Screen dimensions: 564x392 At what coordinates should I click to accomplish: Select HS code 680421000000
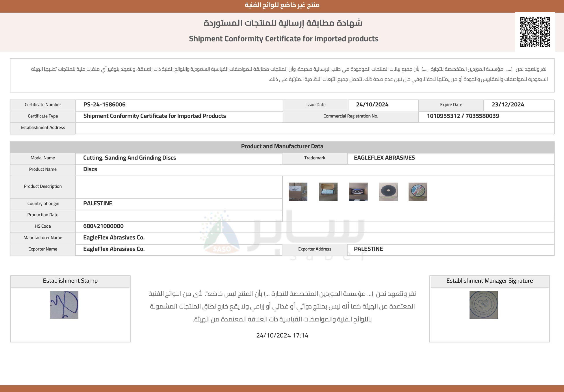click(103, 226)
